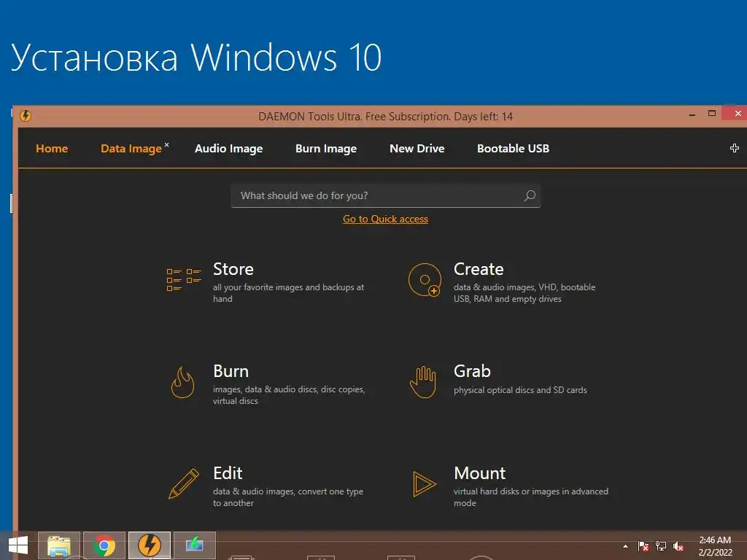Click the title text 'DAEMON Tools Ultra. Free Subscription'
This screenshot has width=747, height=560.
click(x=354, y=117)
